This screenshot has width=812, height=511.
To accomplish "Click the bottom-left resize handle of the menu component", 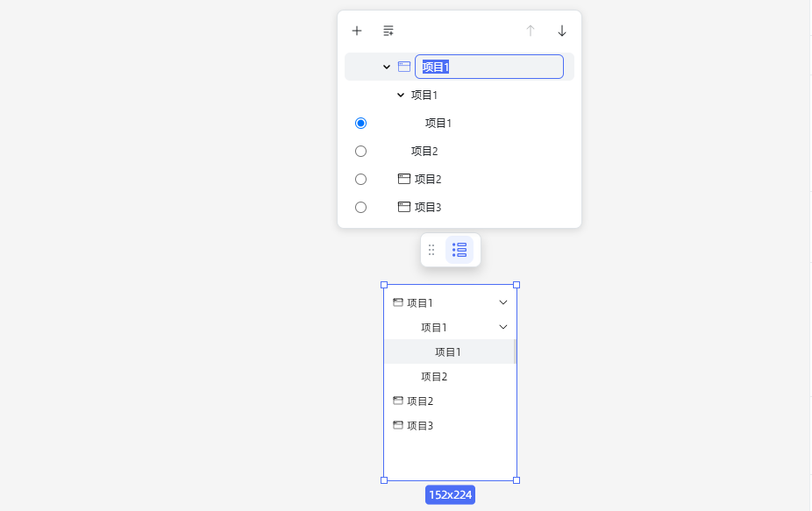I will coord(384,479).
